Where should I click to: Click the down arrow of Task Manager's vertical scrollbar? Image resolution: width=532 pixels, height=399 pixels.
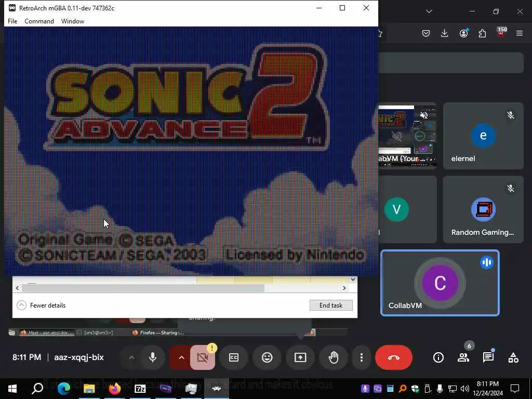[353, 280]
